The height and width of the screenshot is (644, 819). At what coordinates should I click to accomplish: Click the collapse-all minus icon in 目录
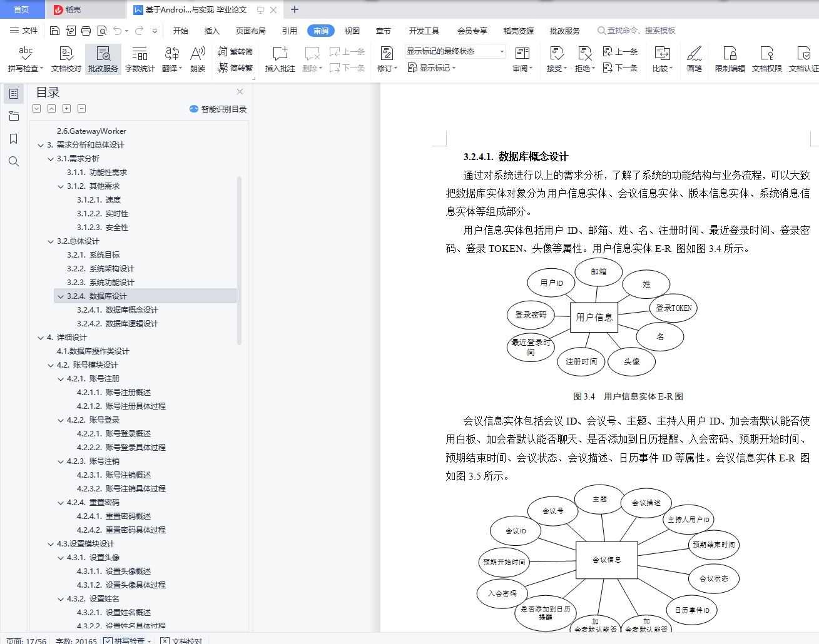click(81, 108)
